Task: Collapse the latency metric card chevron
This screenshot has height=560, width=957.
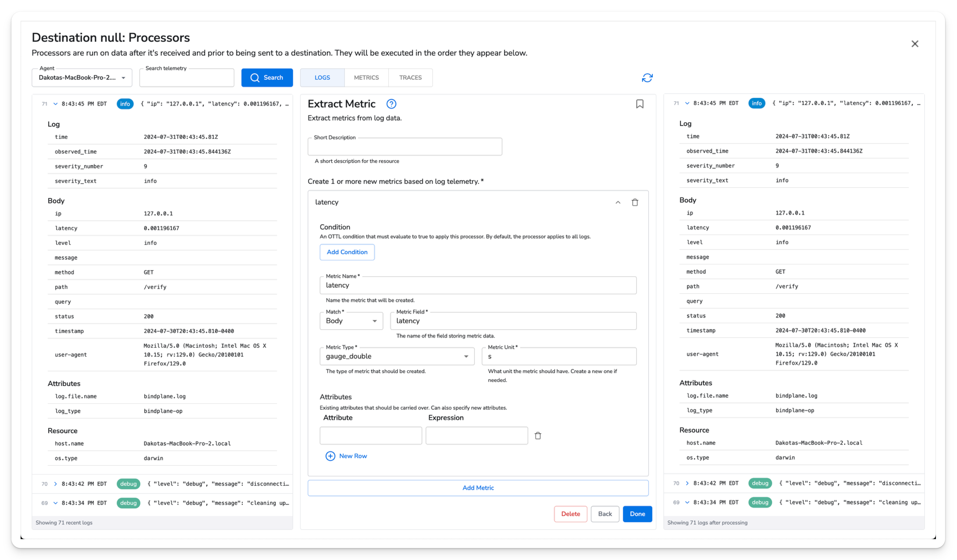Action: (618, 202)
